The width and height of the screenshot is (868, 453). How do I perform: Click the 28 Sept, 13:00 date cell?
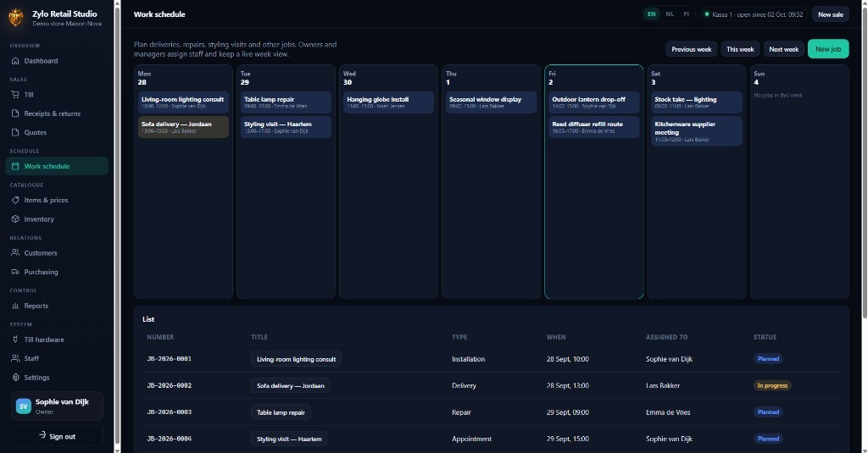point(567,385)
